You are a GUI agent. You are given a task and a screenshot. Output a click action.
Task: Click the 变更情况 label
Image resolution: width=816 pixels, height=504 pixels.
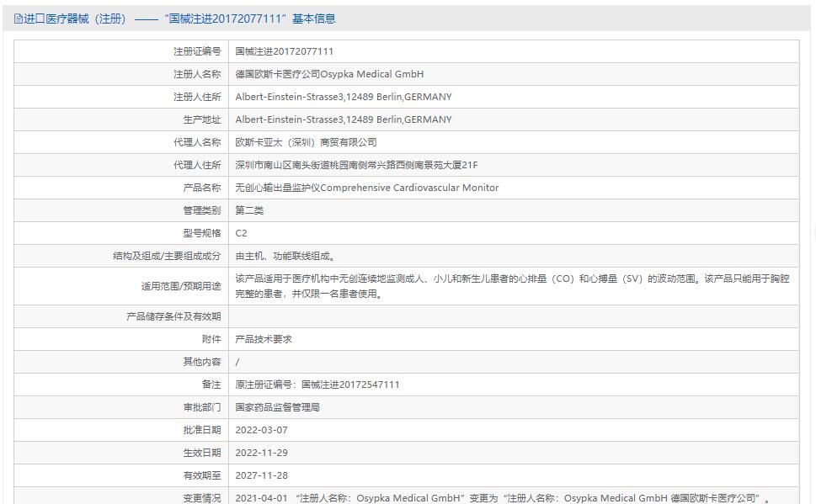201,498
